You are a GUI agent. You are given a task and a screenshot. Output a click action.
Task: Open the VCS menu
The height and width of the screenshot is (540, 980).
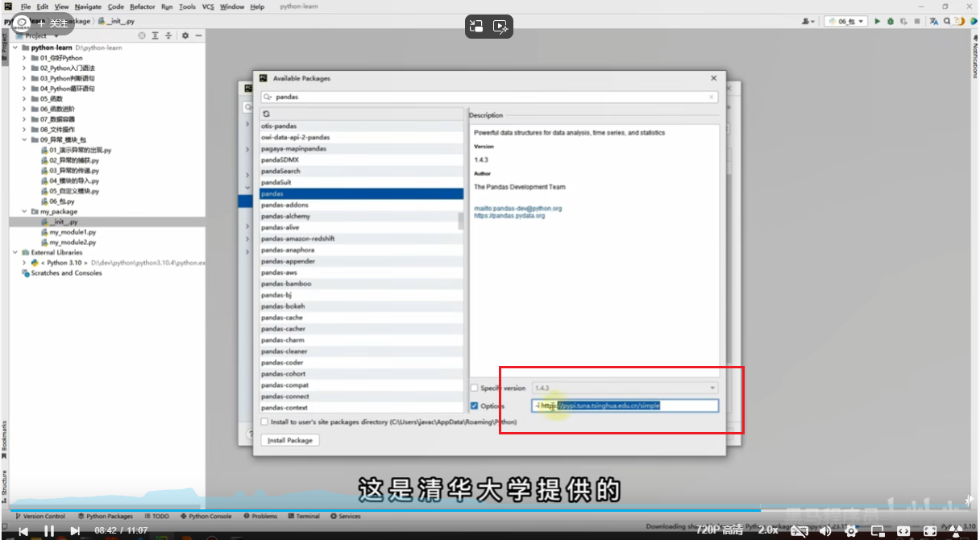tap(208, 6)
